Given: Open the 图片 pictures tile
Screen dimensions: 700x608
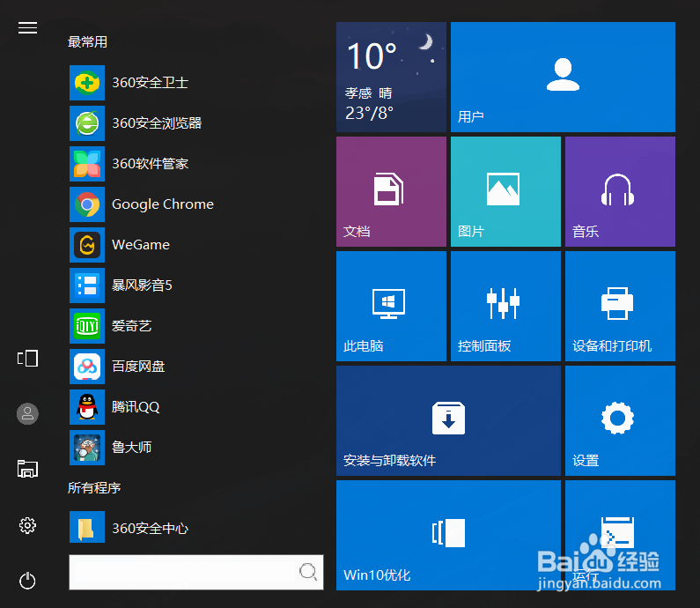Looking at the screenshot, I should (x=505, y=191).
